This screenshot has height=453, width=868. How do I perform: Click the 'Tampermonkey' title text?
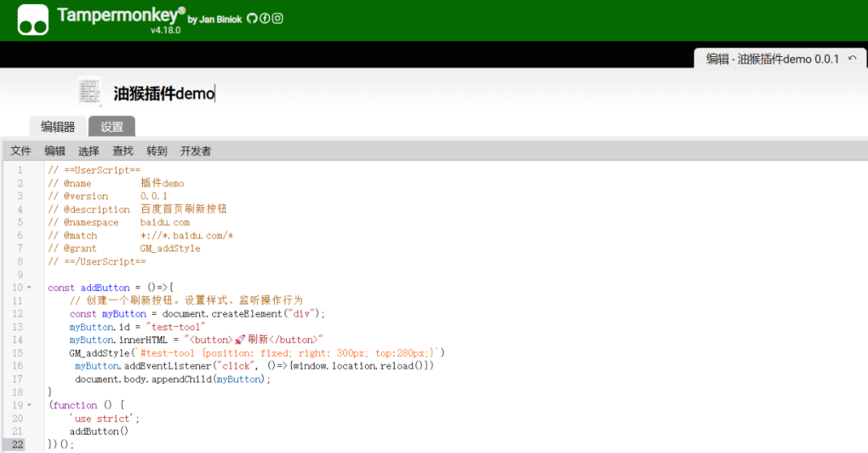(121, 15)
